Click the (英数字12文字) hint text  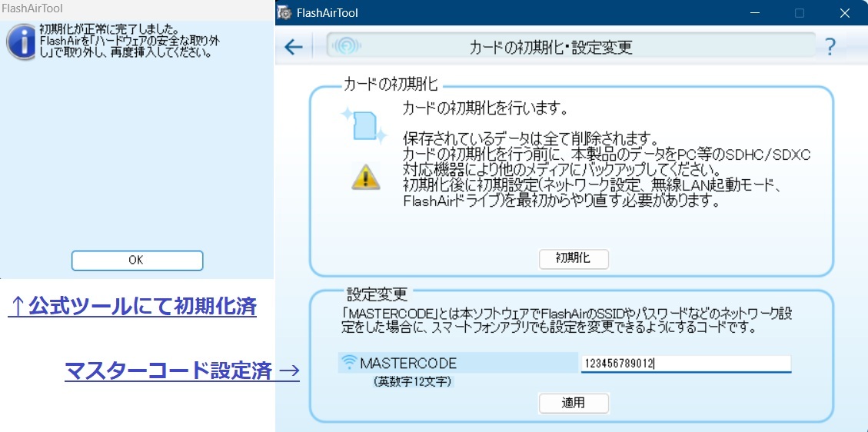point(413,381)
